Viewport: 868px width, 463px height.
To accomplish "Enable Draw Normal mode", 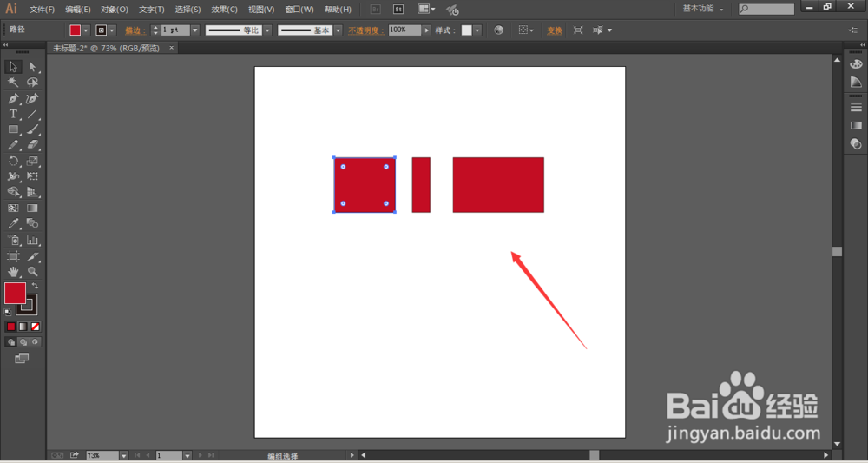I will pyautogui.click(x=10, y=342).
